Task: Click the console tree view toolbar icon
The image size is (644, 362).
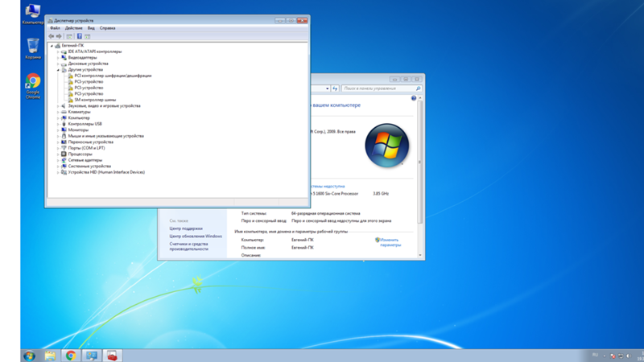Action: [x=69, y=36]
